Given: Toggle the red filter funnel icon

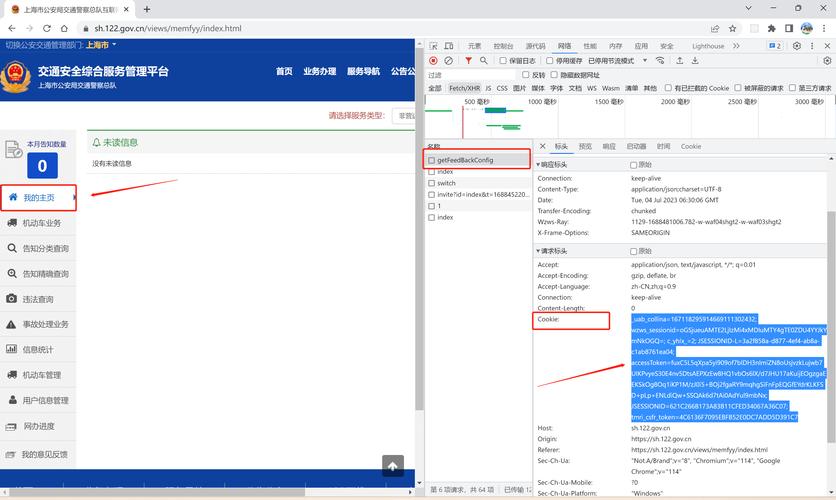Looking at the screenshot, I should pos(468,61).
